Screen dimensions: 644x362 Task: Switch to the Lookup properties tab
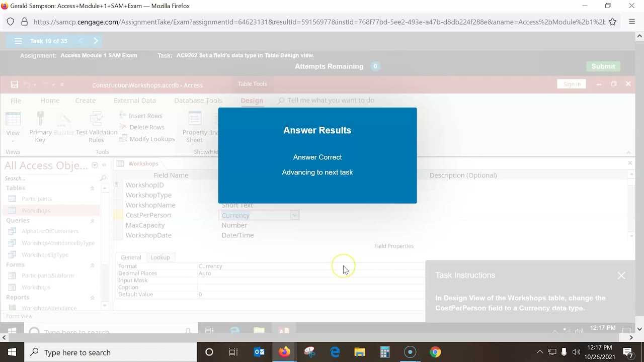(160, 257)
